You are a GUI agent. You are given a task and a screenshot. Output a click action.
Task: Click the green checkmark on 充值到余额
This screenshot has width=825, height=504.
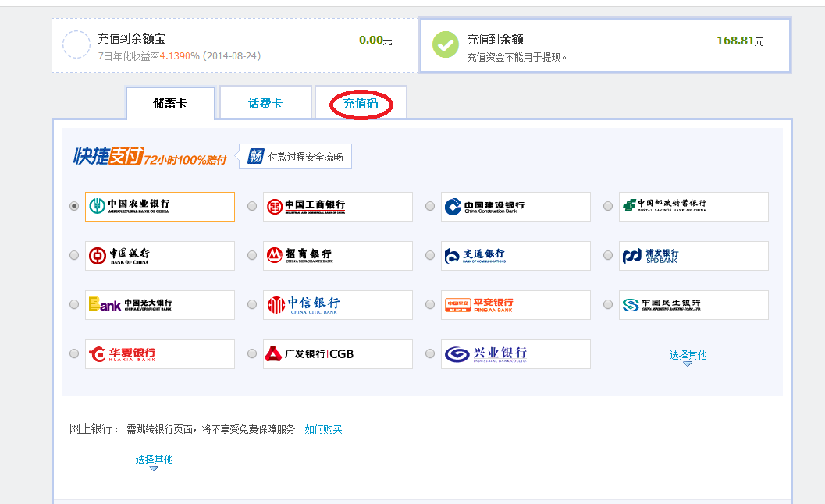coord(446,44)
